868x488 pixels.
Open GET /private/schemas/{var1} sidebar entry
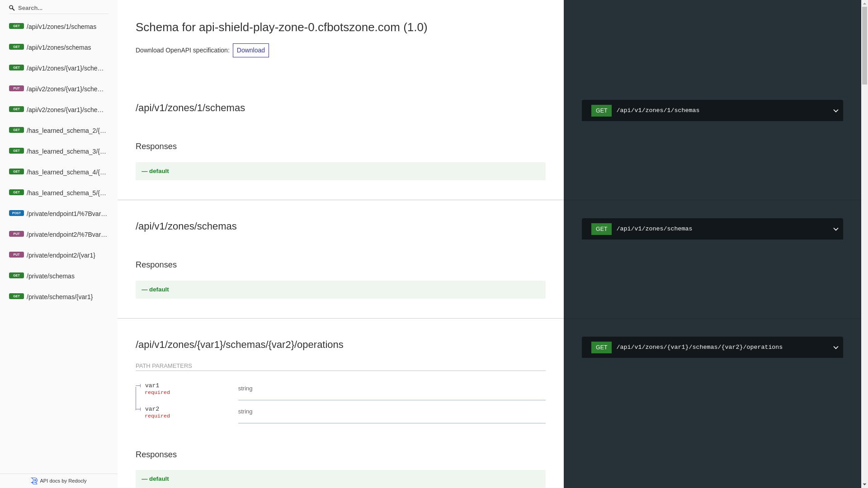[59, 297]
